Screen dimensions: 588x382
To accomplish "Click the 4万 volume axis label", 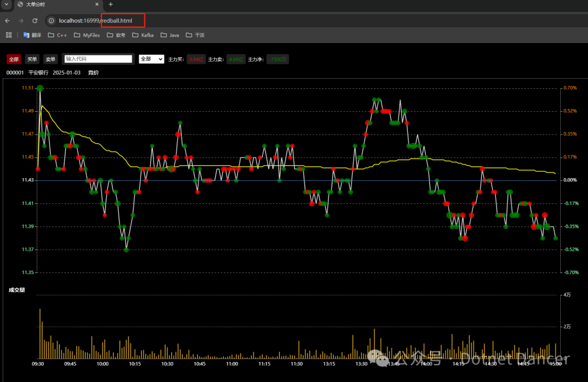I will pyautogui.click(x=567, y=295).
